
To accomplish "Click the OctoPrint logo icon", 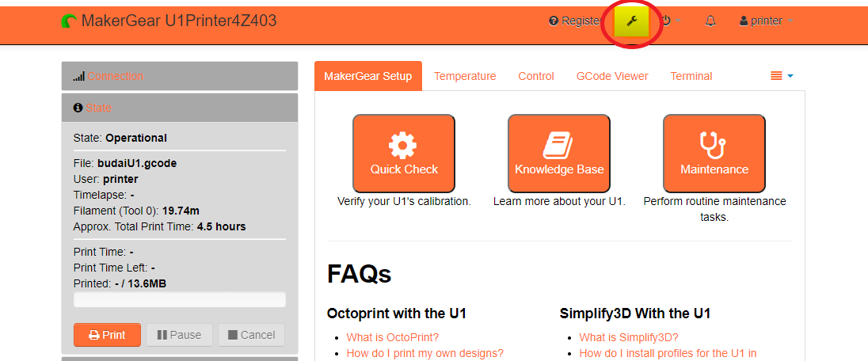I will [x=69, y=21].
